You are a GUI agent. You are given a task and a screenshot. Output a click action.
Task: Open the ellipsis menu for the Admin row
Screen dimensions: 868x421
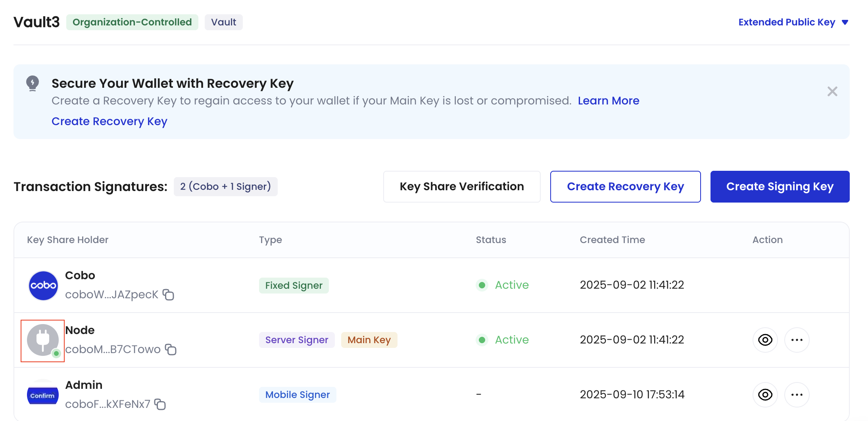point(797,394)
